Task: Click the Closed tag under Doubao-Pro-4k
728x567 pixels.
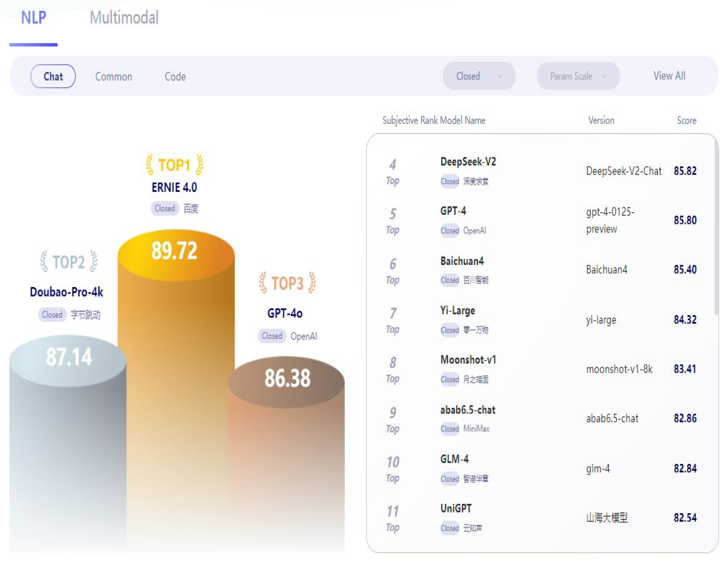Action: click(52, 314)
